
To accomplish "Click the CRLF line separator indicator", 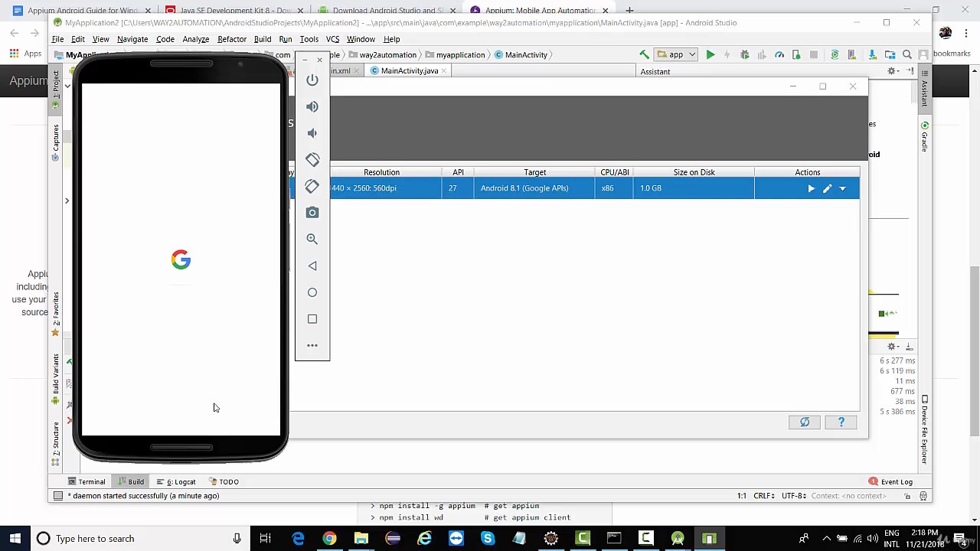I will coord(764,496).
